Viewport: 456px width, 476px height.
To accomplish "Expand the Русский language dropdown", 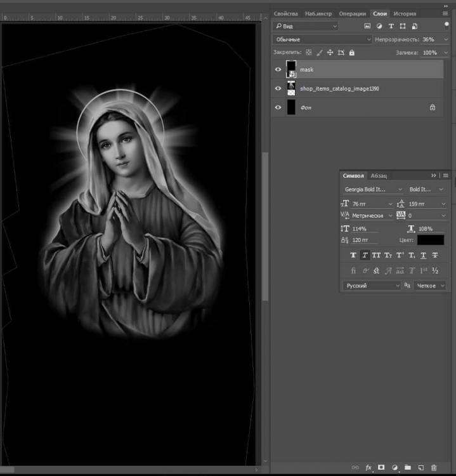I will pos(372,286).
